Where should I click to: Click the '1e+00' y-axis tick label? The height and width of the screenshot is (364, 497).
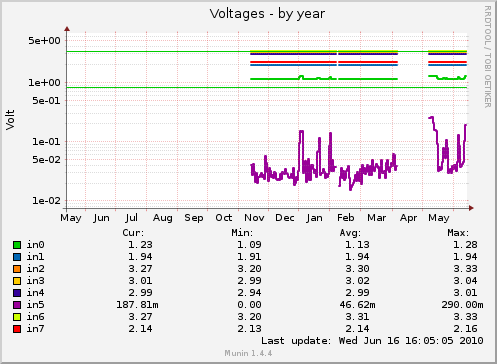coord(44,82)
